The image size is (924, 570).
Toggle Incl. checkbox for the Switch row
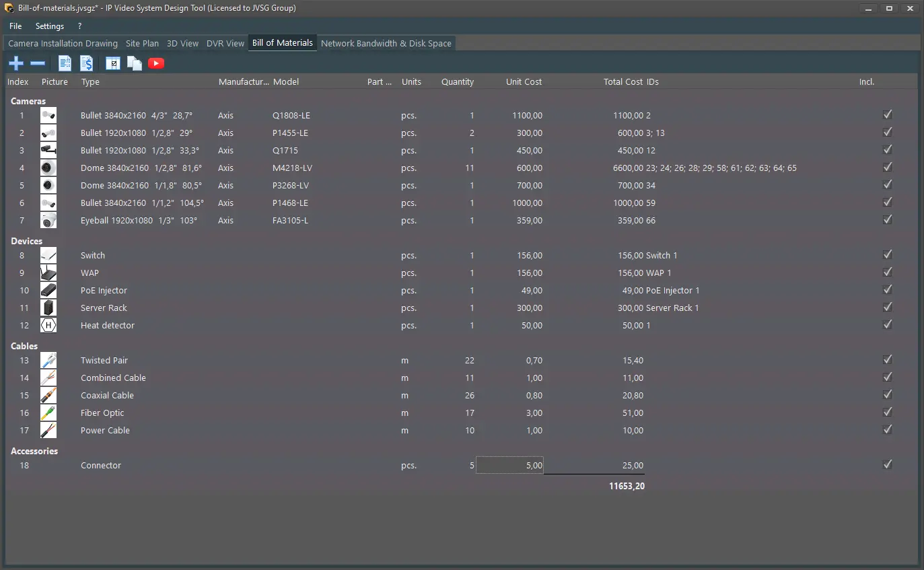point(887,255)
